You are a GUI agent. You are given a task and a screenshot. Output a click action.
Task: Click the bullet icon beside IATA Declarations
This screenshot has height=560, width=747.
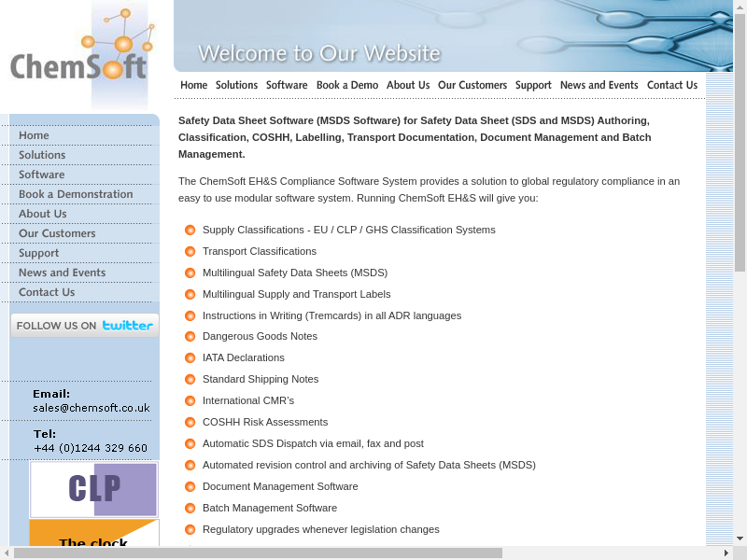point(190,357)
